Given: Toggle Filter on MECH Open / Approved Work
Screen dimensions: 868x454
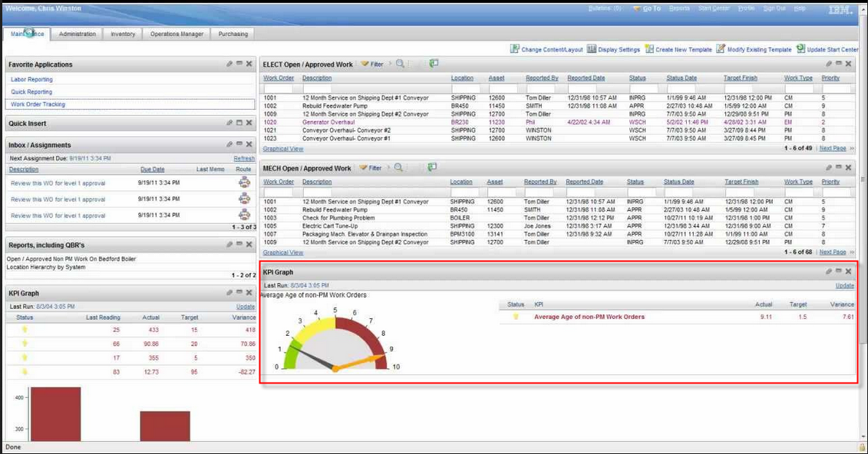Looking at the screenshot, I should (x=368, y=168).
